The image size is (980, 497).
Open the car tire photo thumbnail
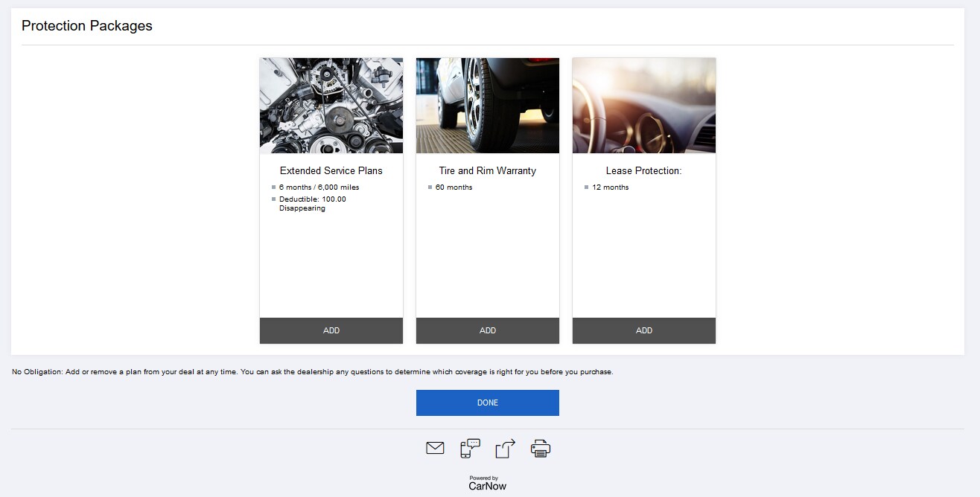488,106
